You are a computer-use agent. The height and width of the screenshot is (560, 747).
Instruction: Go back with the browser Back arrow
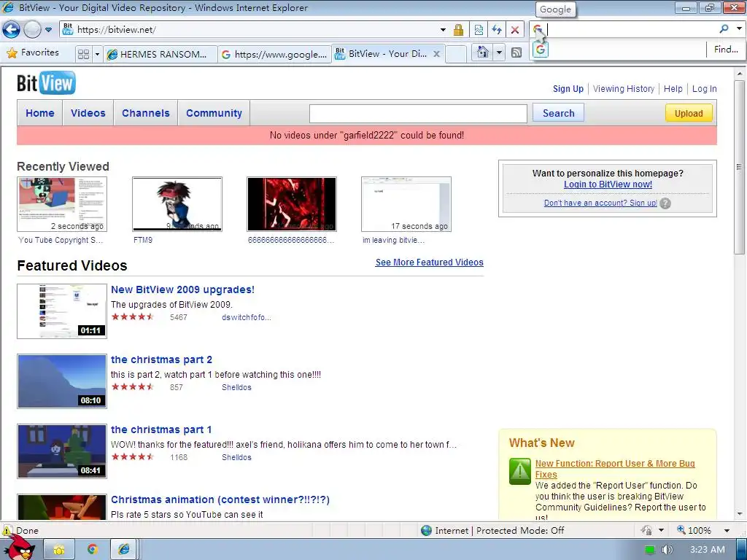[x=12, y=29]
